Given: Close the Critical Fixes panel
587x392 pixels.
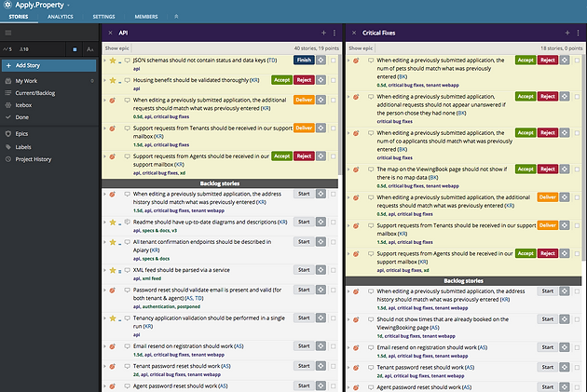Looking at the screenshot, I should point(354,33).
